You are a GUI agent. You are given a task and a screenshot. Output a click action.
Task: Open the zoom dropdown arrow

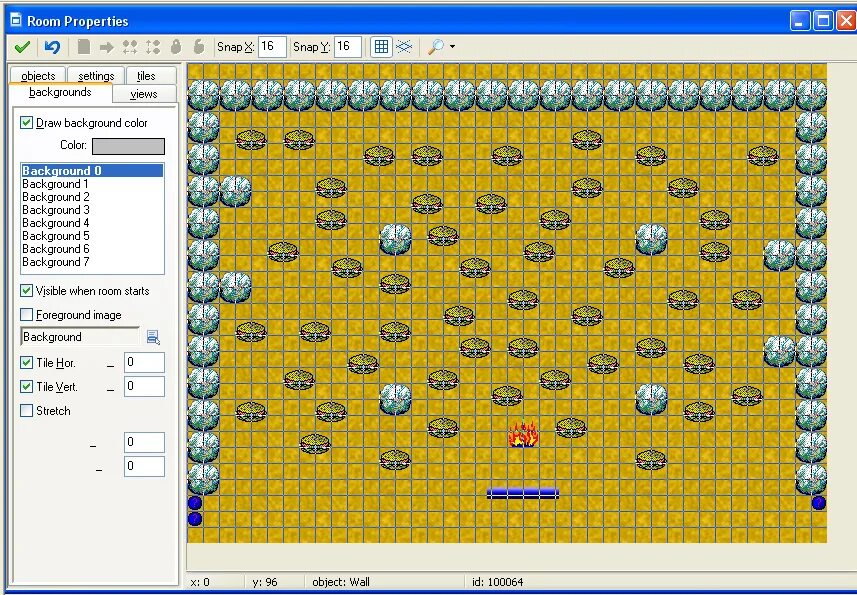tap(453, 47)
